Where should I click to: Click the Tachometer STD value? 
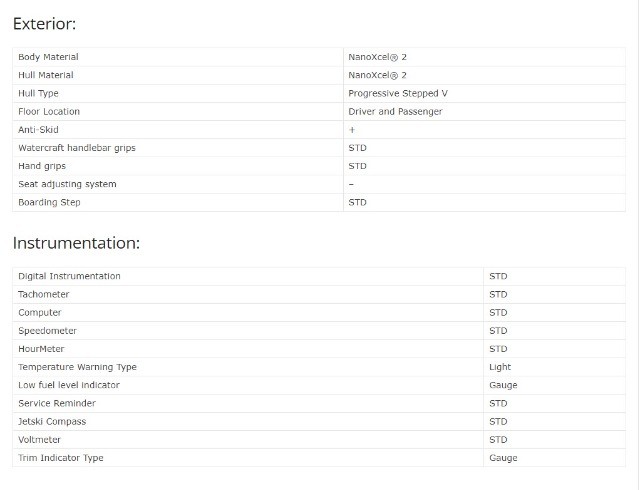[498, 294]
